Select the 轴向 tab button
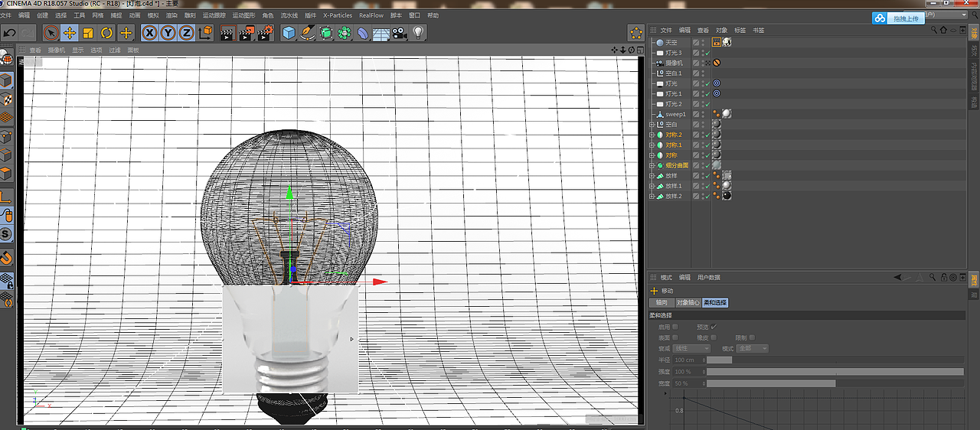This screenshot has width=980, height=430. pos(661,303)
